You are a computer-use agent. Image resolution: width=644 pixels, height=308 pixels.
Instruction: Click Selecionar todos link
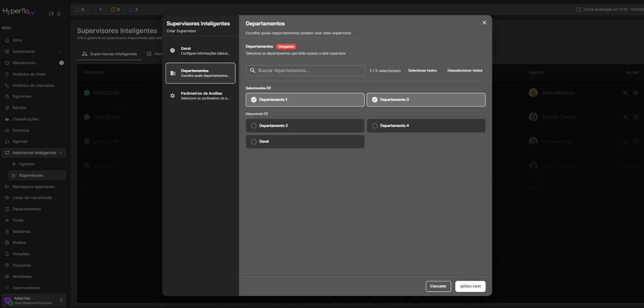(422, 71)
